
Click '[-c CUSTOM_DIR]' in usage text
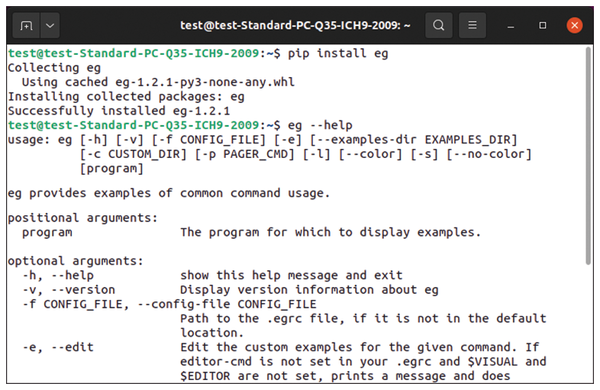coord(133,154)
